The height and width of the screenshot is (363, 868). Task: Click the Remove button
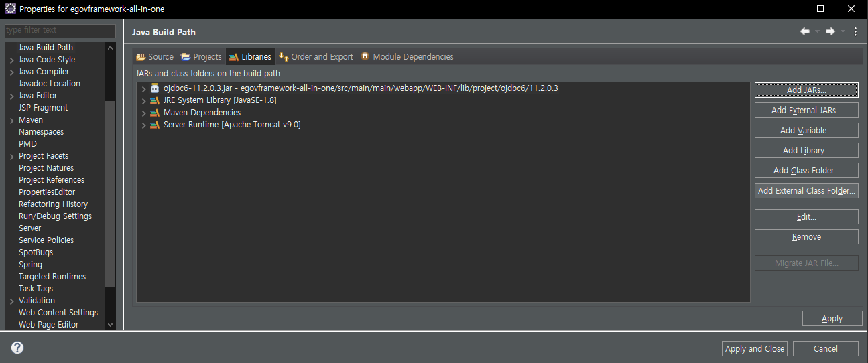click(806, 236)
